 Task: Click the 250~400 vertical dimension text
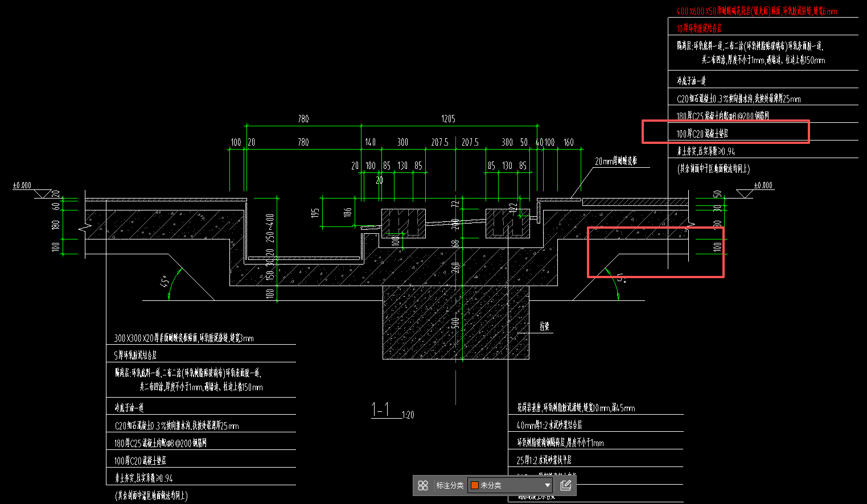pyautogui.click(x=270, y=228)
